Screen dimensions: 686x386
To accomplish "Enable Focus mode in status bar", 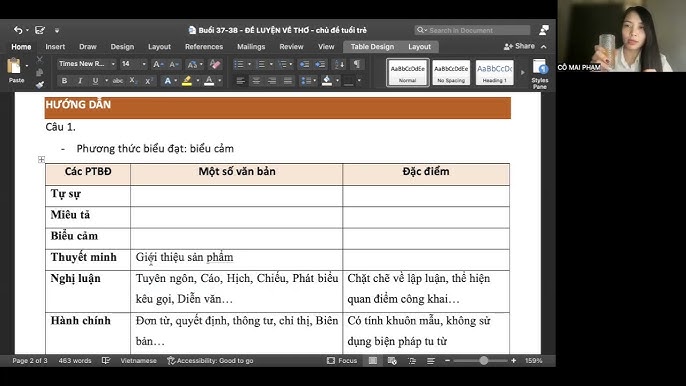I will [342, 361].
